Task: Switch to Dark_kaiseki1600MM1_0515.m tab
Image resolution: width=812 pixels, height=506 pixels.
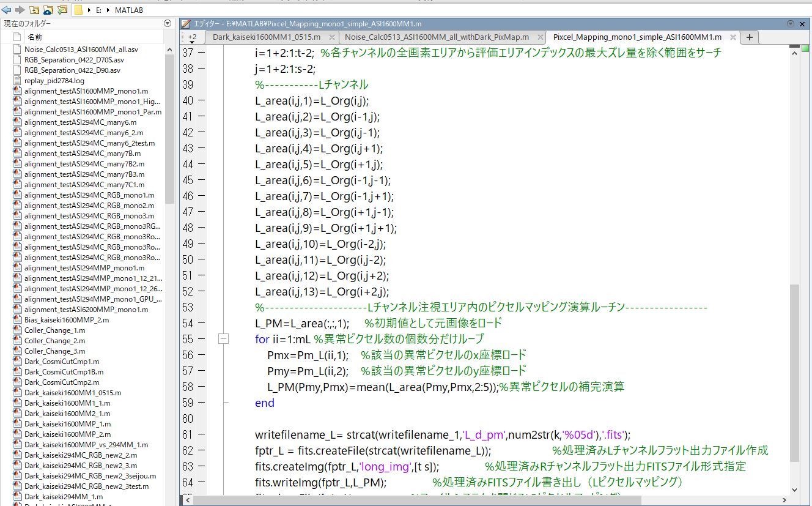Action: (x=266, y=37)
